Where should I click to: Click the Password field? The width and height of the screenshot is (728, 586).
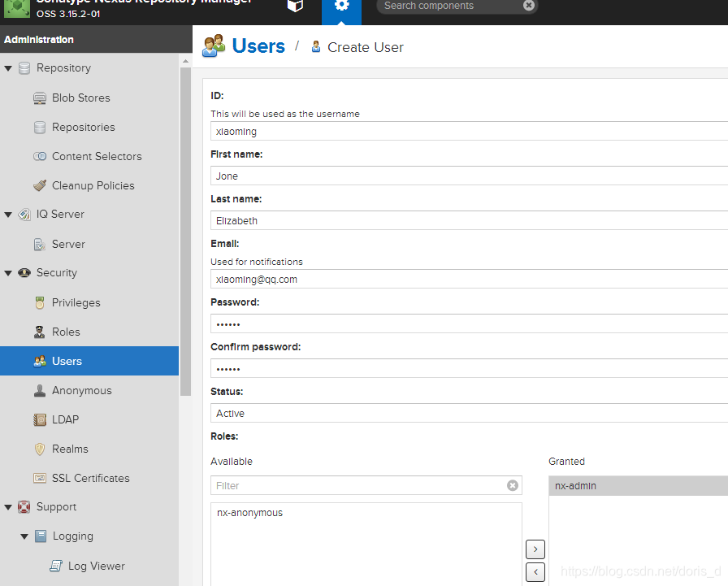tap(469, 323)
